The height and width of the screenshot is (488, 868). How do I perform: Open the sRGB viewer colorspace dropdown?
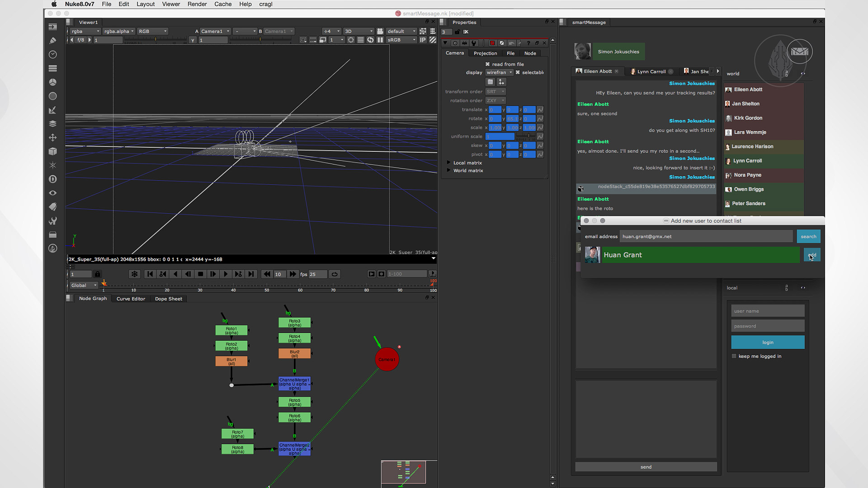tap(401, 40)
